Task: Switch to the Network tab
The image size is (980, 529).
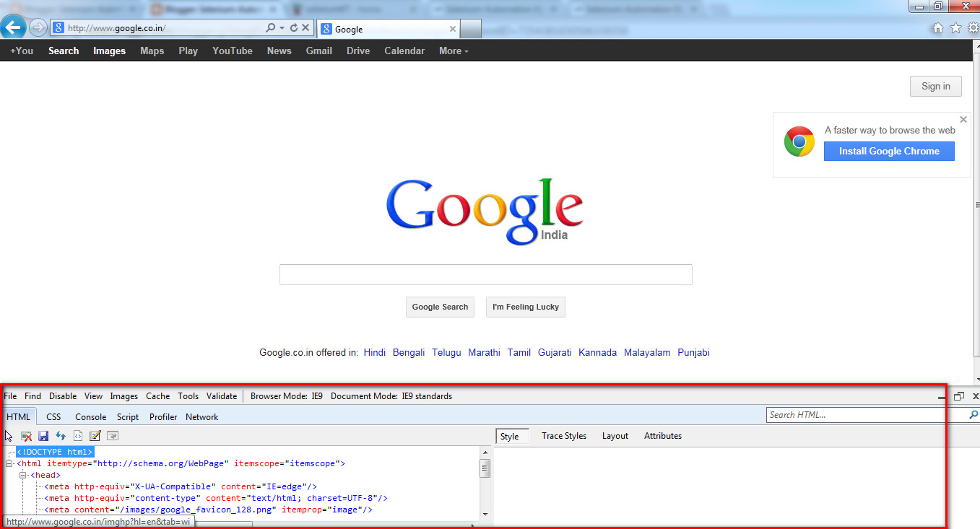Action: pos(201,417)
